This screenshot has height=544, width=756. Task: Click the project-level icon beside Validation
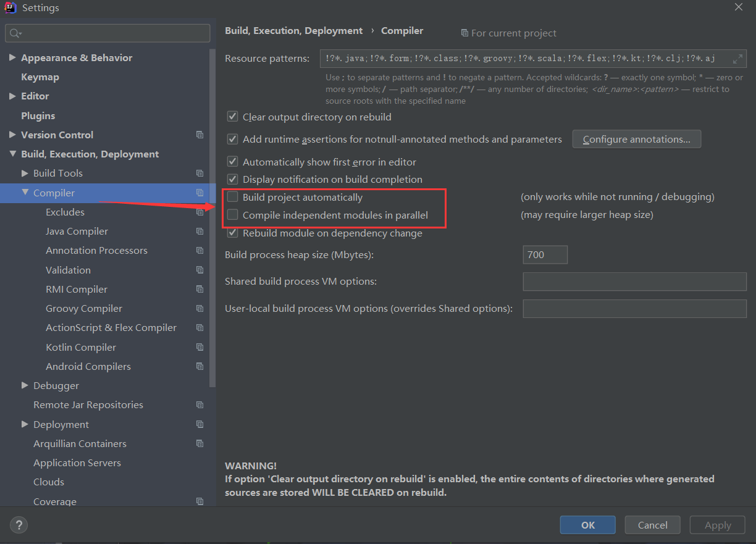tap(199, 270)
